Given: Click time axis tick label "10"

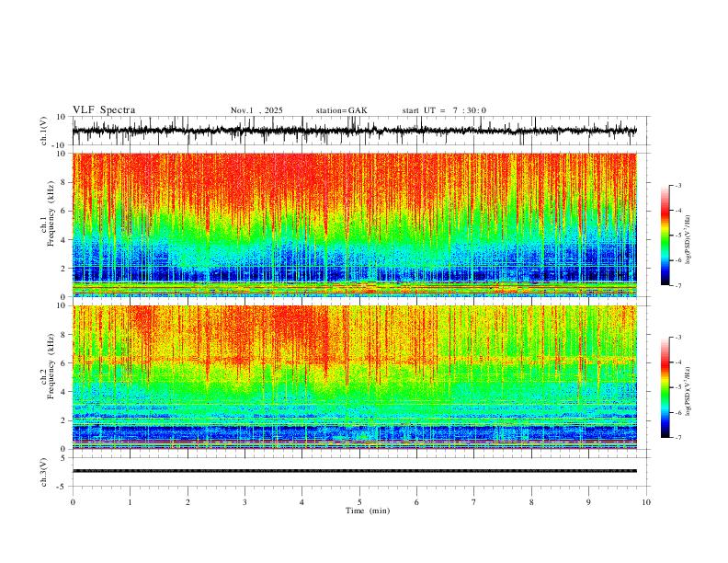Looking at the screenshot, I should pos(646,502).
